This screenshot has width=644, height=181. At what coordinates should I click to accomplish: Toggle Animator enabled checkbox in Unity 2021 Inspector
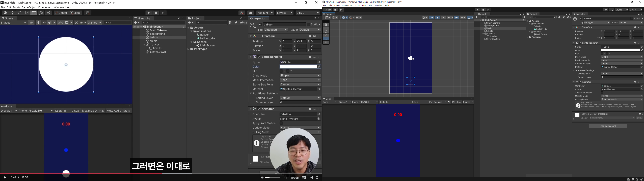coord(580,82)
